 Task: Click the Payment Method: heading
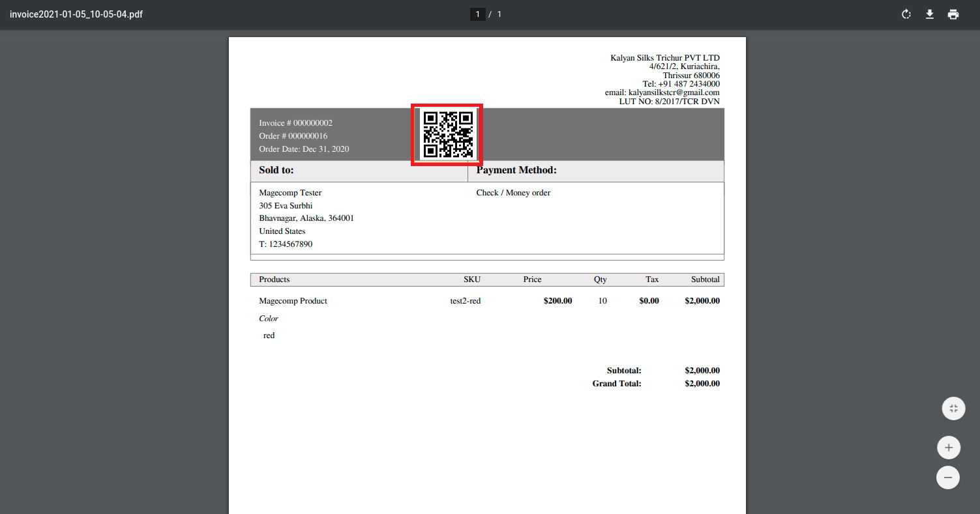[516, 170]
